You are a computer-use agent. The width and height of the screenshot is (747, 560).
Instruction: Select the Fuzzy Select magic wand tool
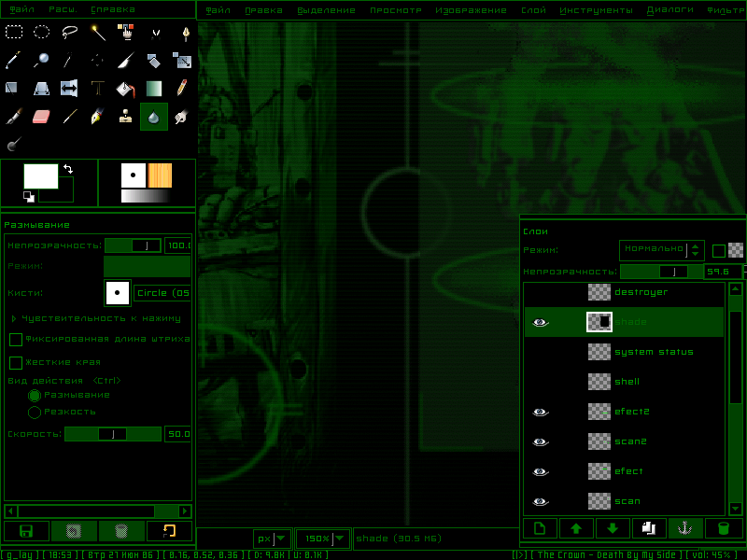pos(98,32)
